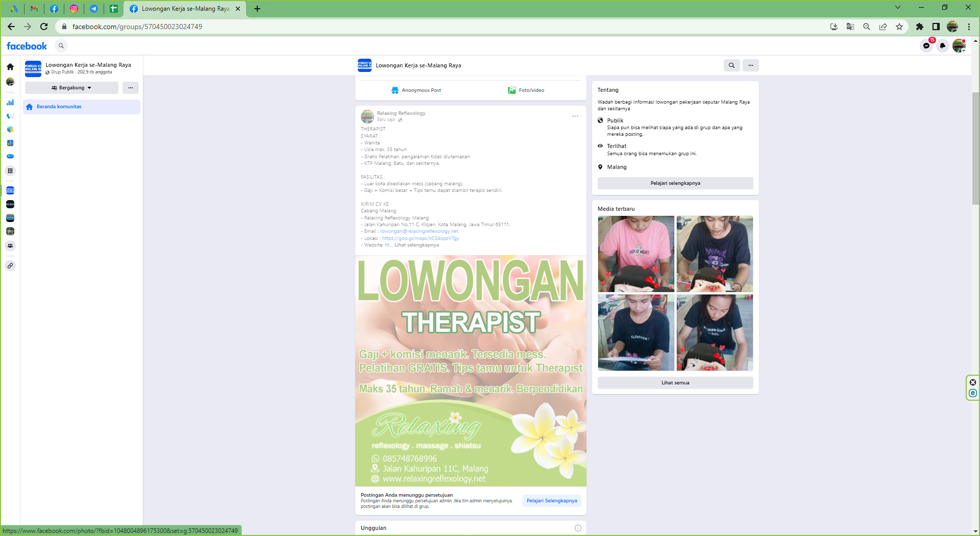Viewport: 980px width, 536px height.
Task: Switch to the Telegram pinned tab
Action: [x=94, y=9]
